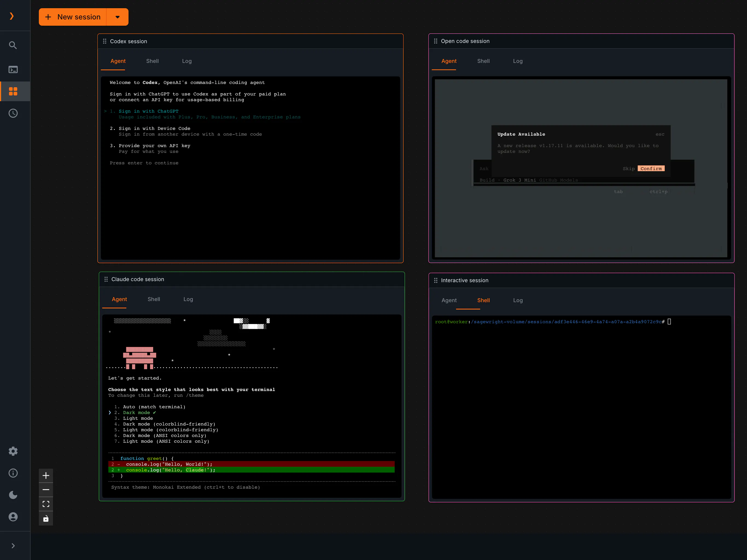
Task: Grab the Claude code session drag handle
Action: pyautogui.click(x=106, y=279)
